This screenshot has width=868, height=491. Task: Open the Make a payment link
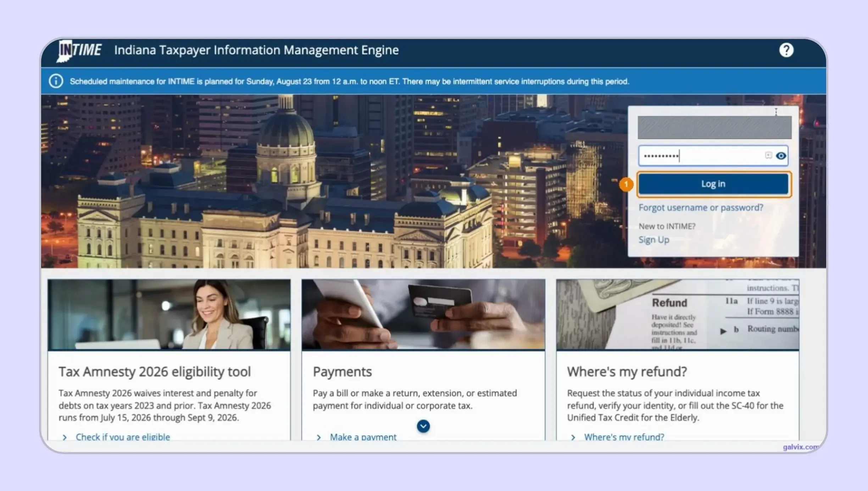[x=363, y=437]
